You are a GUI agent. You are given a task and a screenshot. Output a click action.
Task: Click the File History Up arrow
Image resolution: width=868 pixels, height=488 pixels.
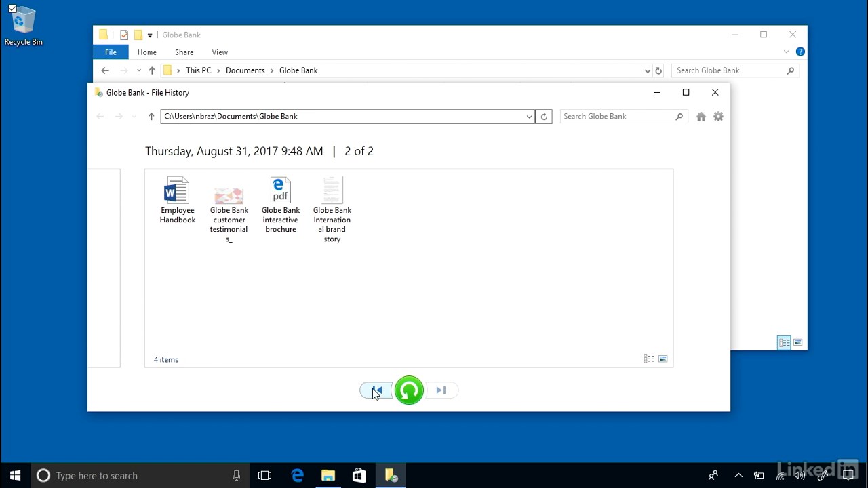click(x=151, y=117)
